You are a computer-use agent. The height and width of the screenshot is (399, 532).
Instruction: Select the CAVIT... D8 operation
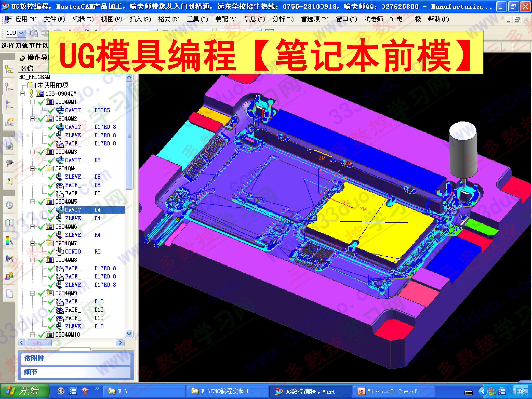(83, 160)
